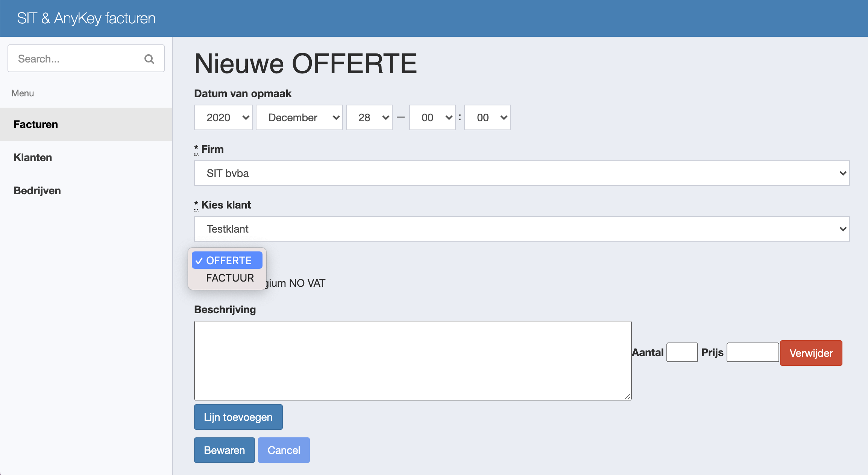Open the minutes dropdown after the colon
Viewport: 868px width, 475px height.
487,117
